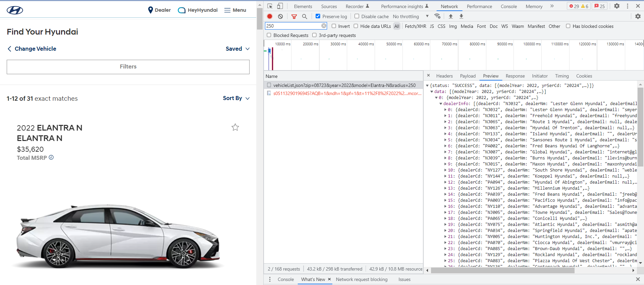The image size is (644, 285).
Task: Switch to the Console tab
Action: pyautogui.click(x=508, y=6)
